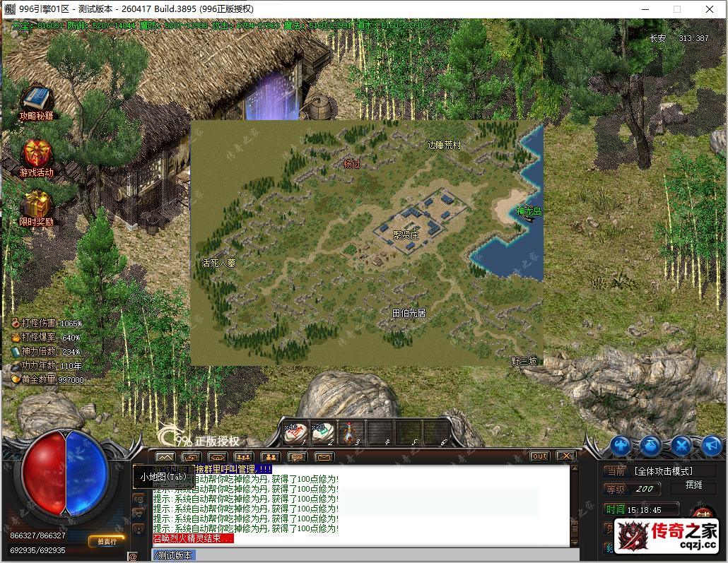Click the chat log scroll-down arrow
Viewport: 728px width, 563px height.
click(575, 542)
